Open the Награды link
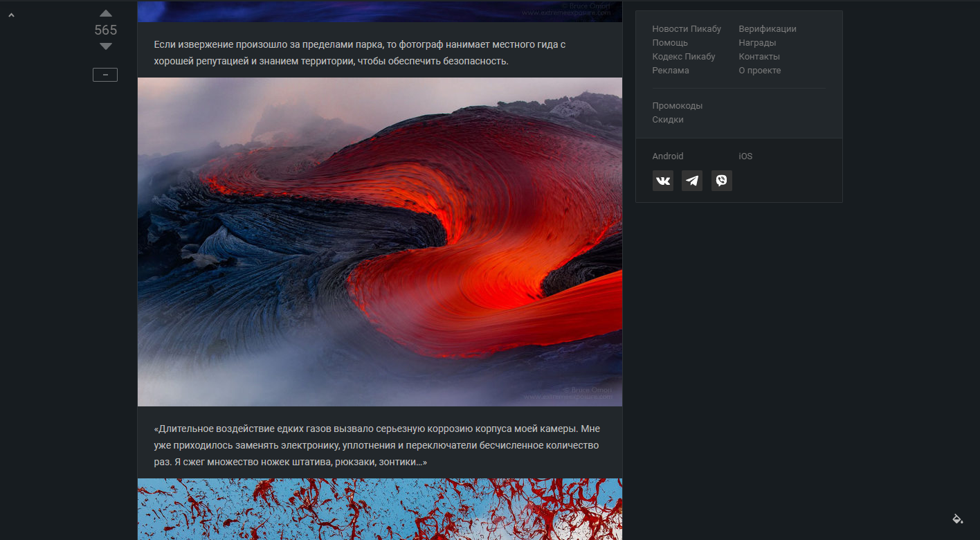The height and width of the screenshot is (540, 980). (757, 43)
